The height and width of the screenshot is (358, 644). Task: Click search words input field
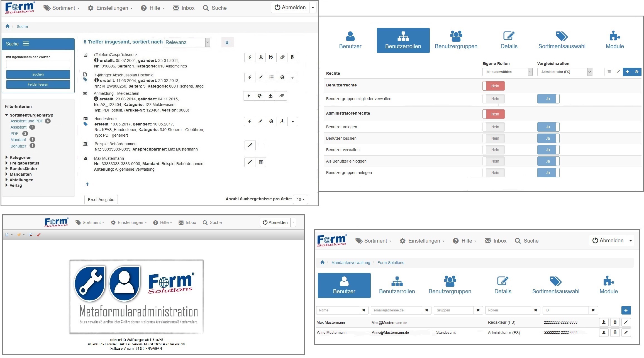click(x=38, y=64)
